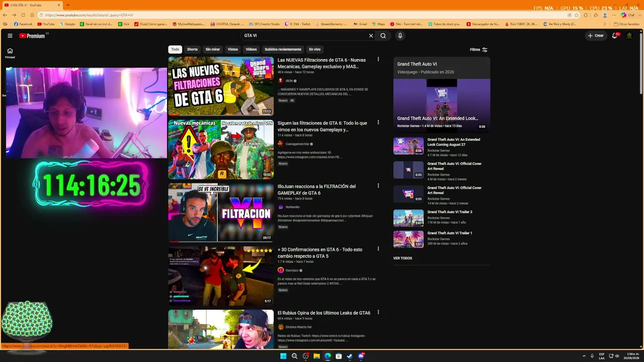644x362 pixels.
Task: Open options for IlloJuan reacciona video
Action: click(378, 186)
